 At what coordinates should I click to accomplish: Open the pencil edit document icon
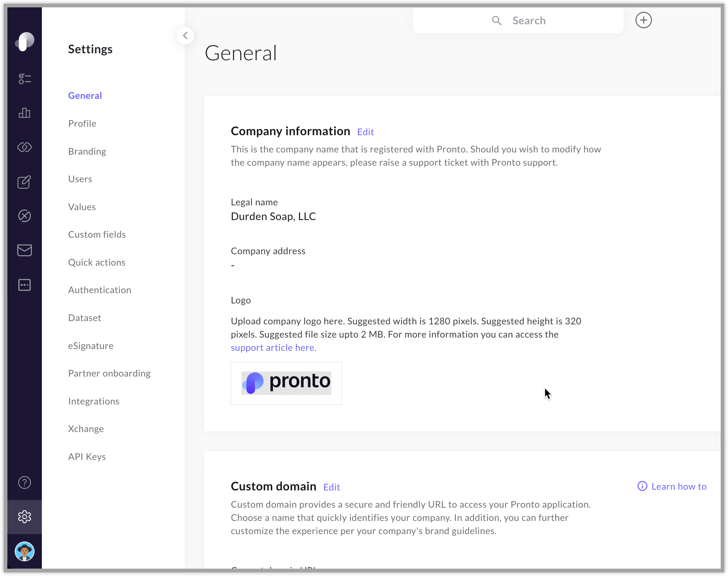(x=25, y=182)
